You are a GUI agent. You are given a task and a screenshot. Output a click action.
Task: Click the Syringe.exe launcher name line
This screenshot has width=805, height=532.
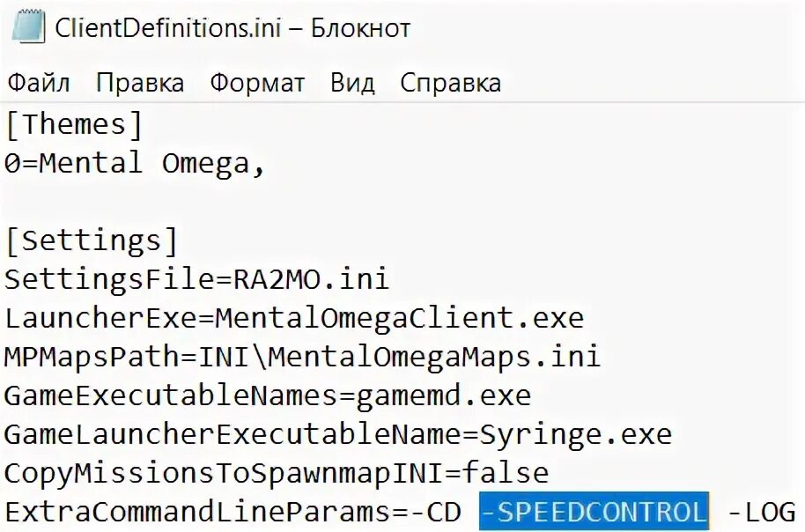tap(338, 434)
